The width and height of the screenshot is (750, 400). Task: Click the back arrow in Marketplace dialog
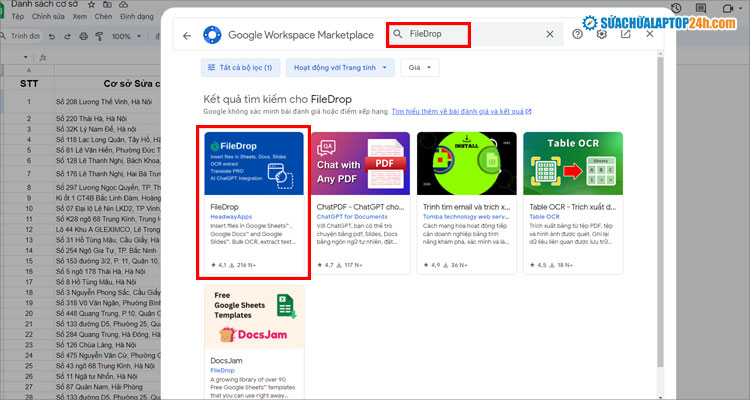[x=187, y=35]
